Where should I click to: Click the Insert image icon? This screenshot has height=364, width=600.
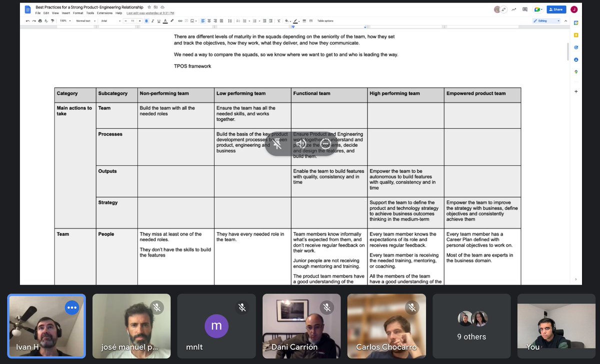(x=192, y=21)
